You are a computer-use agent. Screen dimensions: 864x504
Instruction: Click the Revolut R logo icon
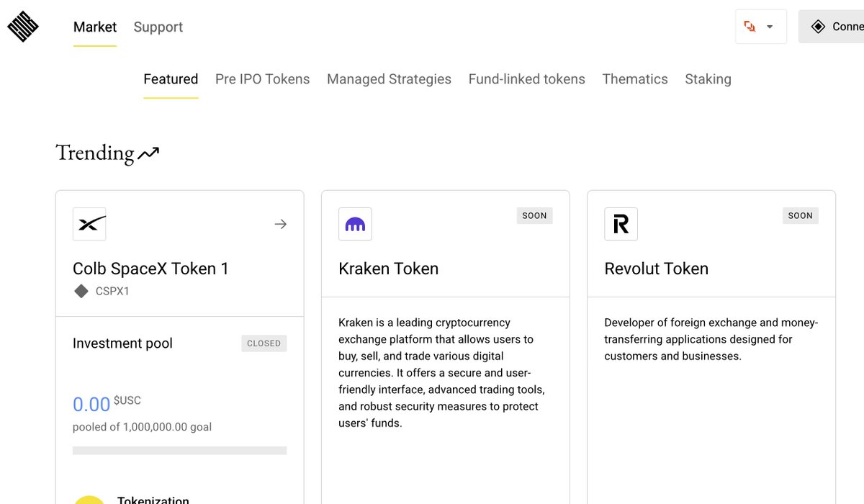[x=621, y=224]
